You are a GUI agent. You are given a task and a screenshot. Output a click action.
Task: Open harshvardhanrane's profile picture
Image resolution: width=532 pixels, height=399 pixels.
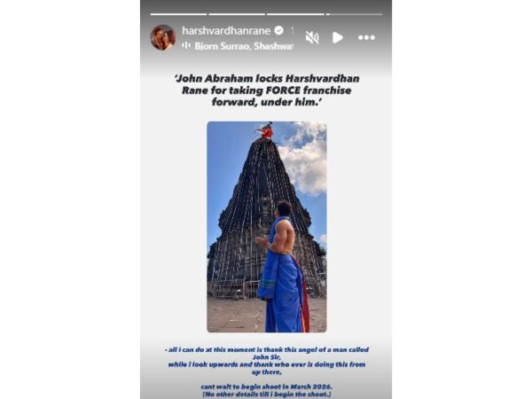click(163, 37)
